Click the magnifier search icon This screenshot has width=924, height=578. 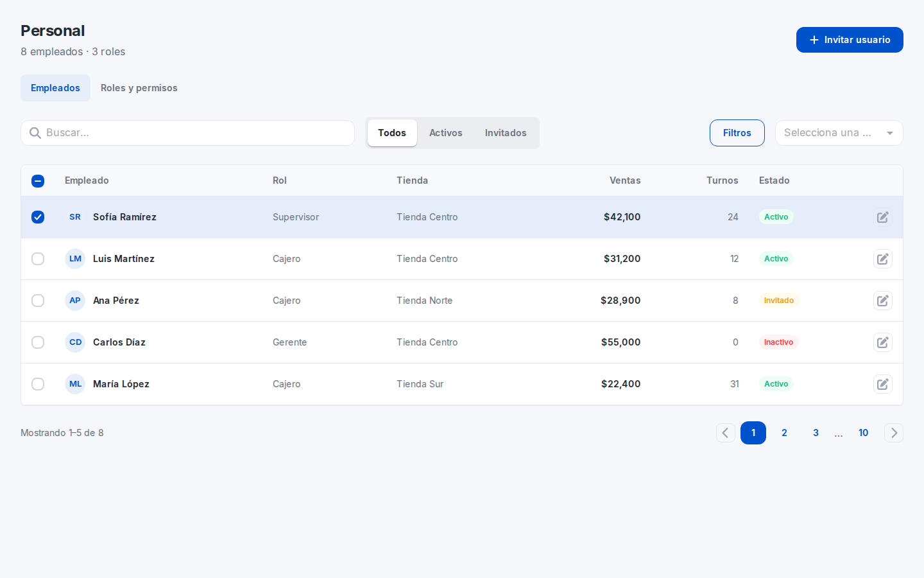[x=35, y=133]
